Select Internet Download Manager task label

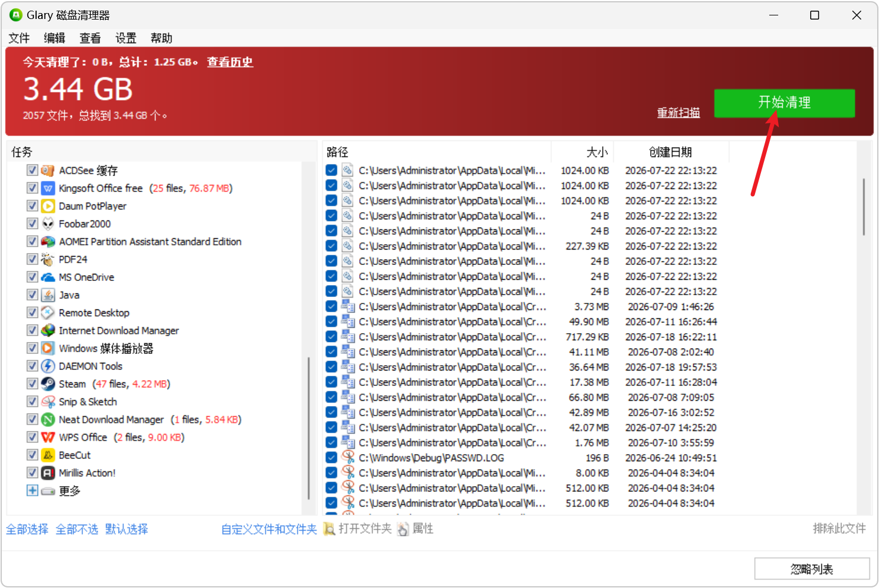[119, 331]
